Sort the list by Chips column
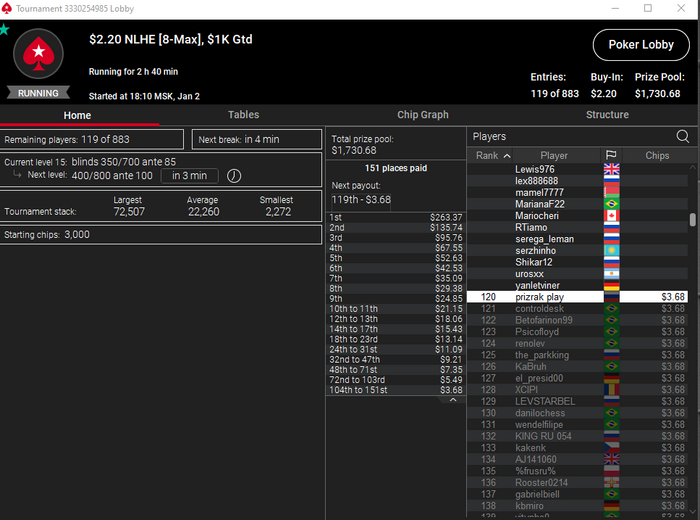The height and width of the screenshot is (520, 700). coord(657,155)
